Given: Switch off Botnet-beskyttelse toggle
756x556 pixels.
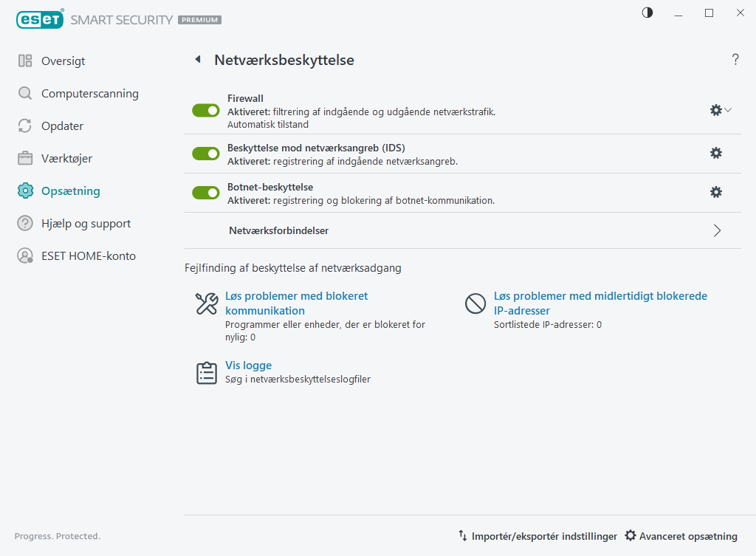Looking at the screenshot, I should tap(206, 193).
